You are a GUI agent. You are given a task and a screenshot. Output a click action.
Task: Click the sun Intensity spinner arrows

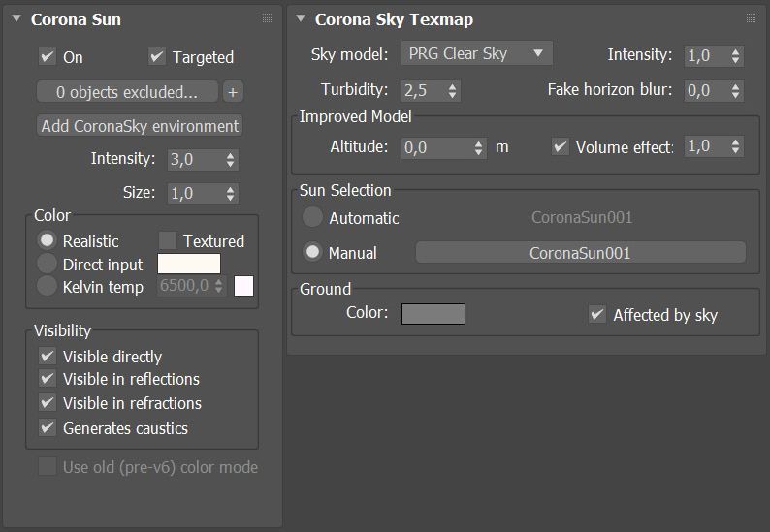point(230,160)
